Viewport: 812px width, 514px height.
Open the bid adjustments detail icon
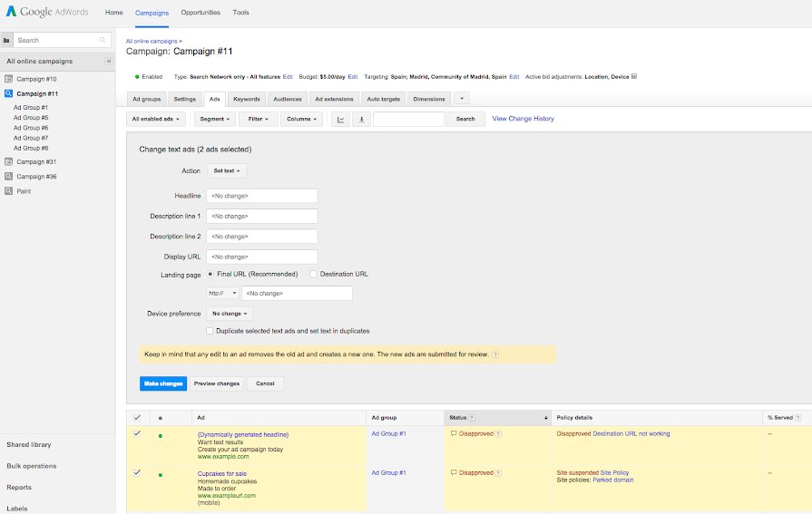(x=634, y=77)
